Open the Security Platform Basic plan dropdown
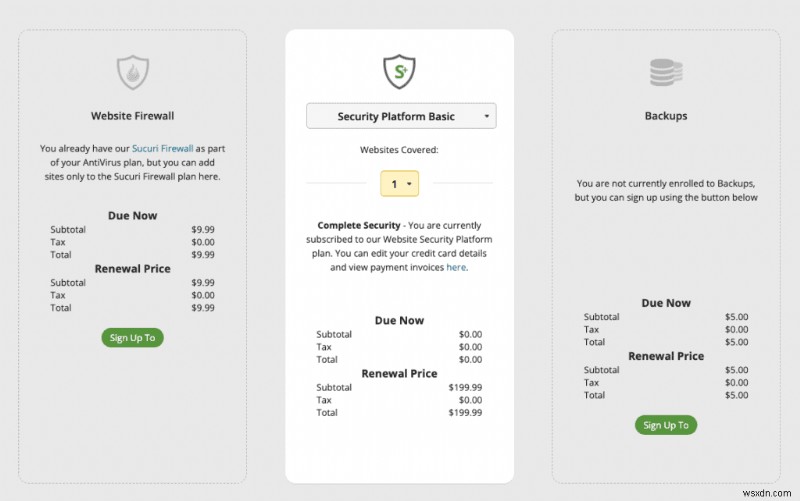This screenshot has width=800, height=501. tap(400, 117)
